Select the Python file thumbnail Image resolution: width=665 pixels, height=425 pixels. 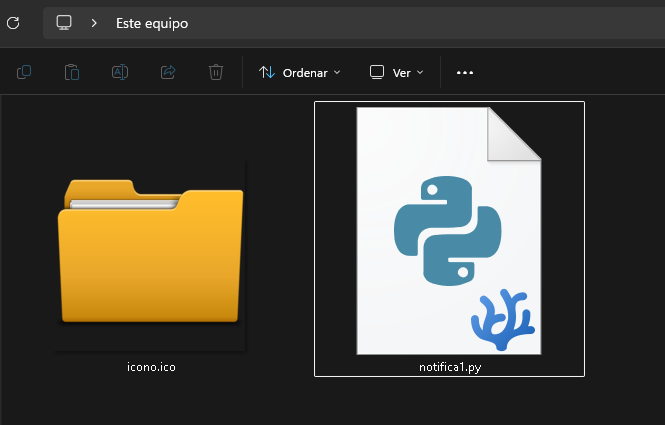[x=449, y=231]
